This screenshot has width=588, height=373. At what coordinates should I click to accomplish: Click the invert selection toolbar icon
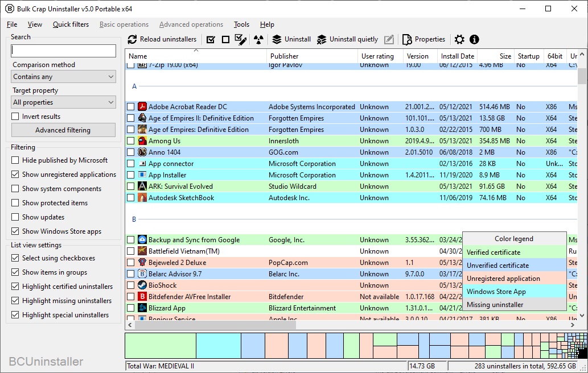point(240,39)
